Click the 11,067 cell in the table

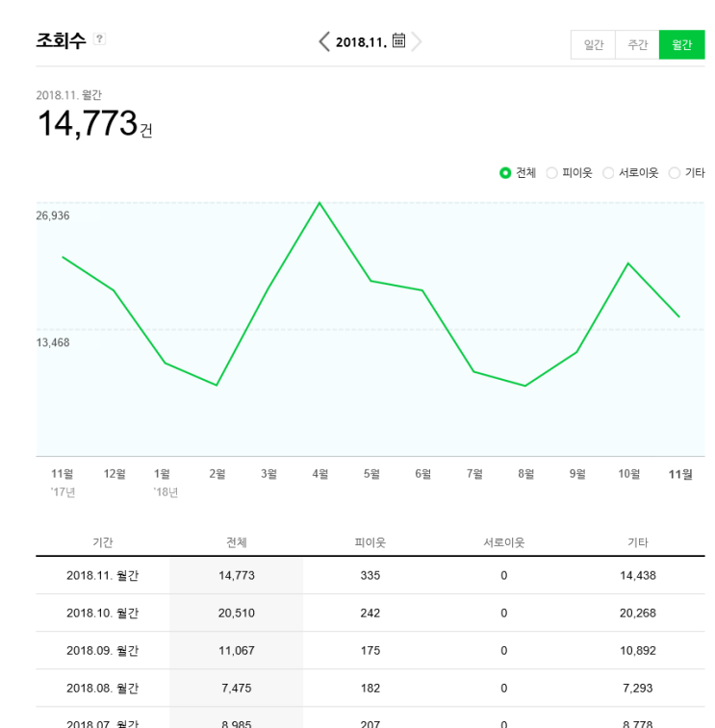point(237,651)
